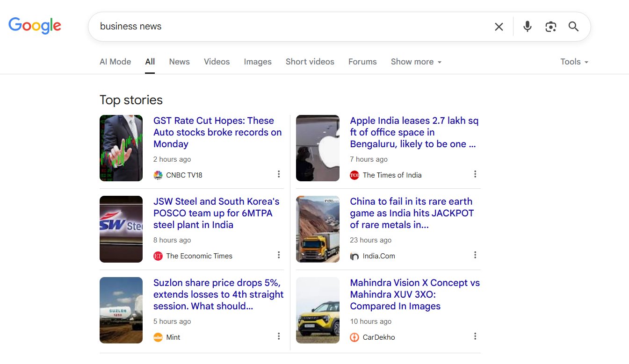The width and height of the screenshot is (629, 364).
Task: Switch to the Forums tab
Action: coord(362,62)
